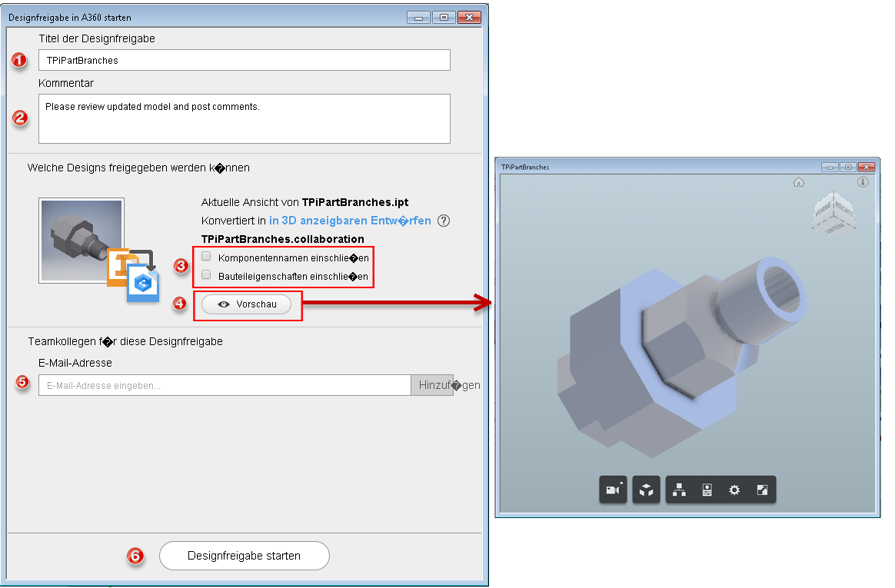Click the camera icon in viewer toolbar
This screenshot has height=588, width=895.
click(613, 490)
